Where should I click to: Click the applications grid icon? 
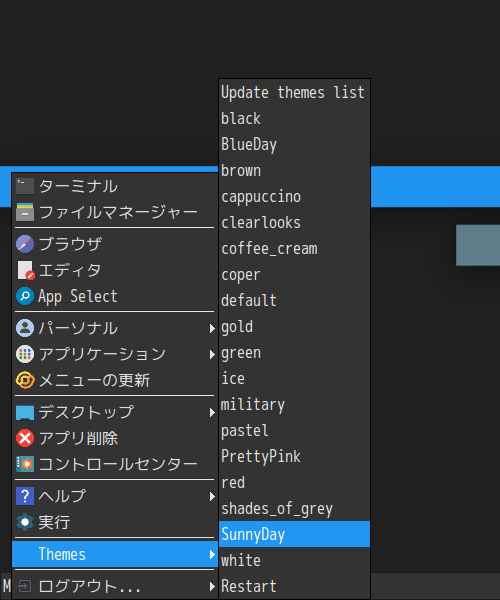(x=25, y=354)
